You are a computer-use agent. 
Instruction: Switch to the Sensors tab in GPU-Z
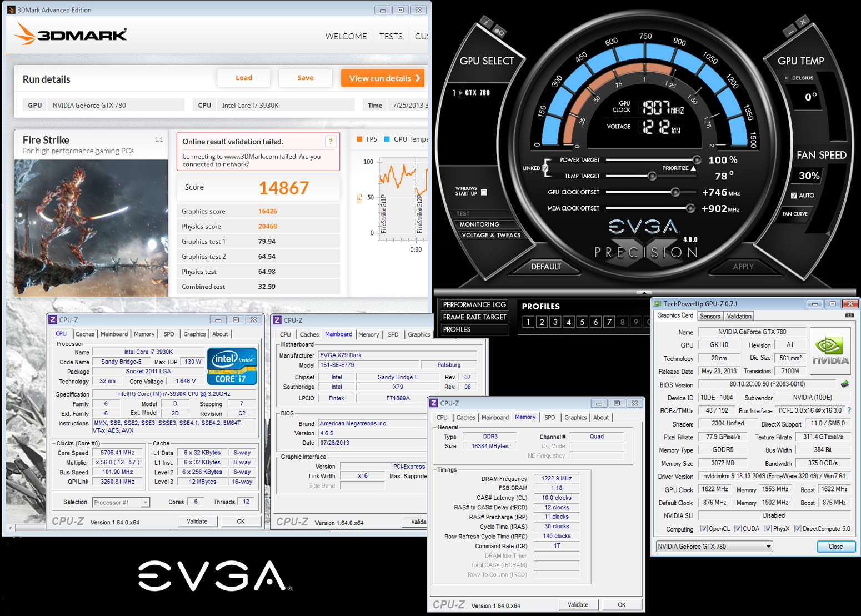[710, 316]
